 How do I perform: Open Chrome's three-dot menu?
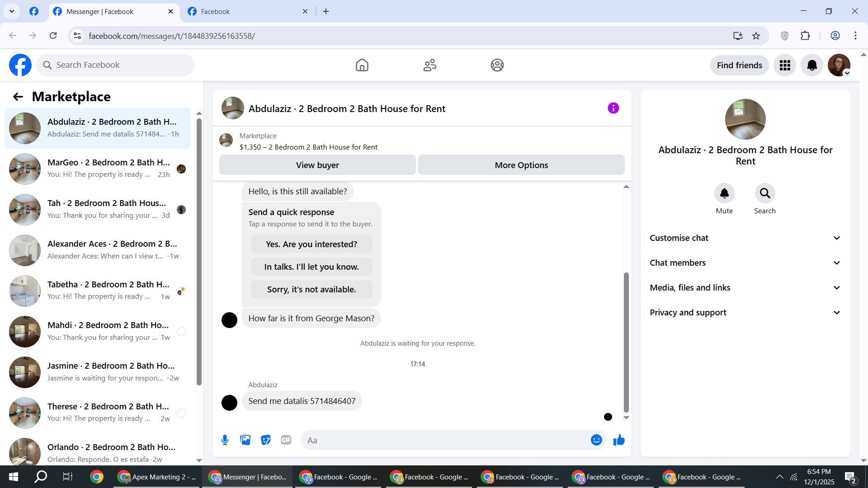855,36
